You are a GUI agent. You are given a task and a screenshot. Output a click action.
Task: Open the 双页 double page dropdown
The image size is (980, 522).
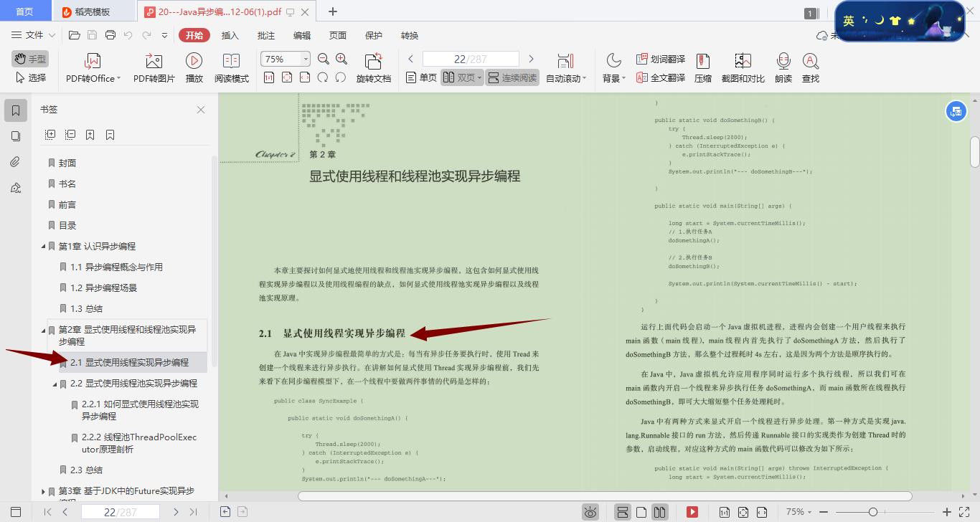462,77
